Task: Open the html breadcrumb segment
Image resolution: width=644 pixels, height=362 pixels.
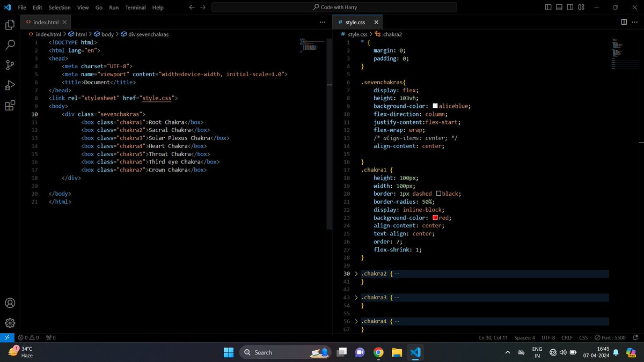Action: 78,34
